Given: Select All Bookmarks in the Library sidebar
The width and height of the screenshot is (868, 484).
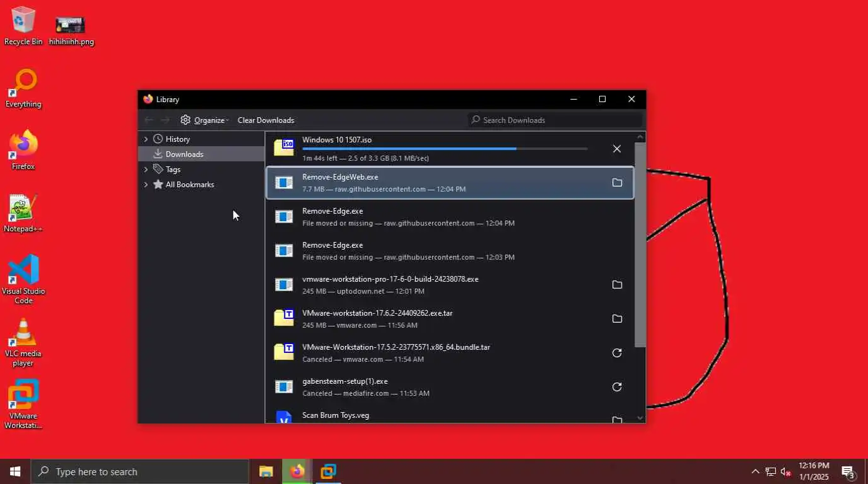Looking at the screenshot, I should pyautogui.click(x=201, y=184).
